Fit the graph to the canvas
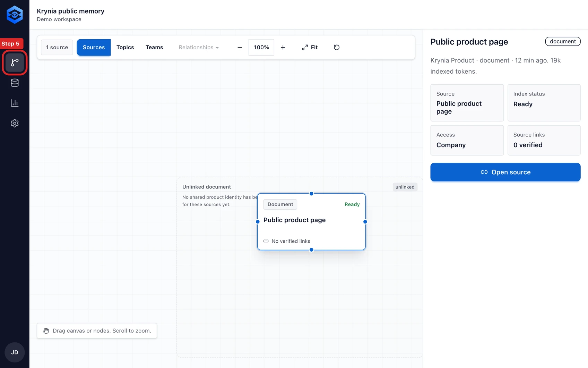Screen dimensions: 588x368 coord(310,47)
